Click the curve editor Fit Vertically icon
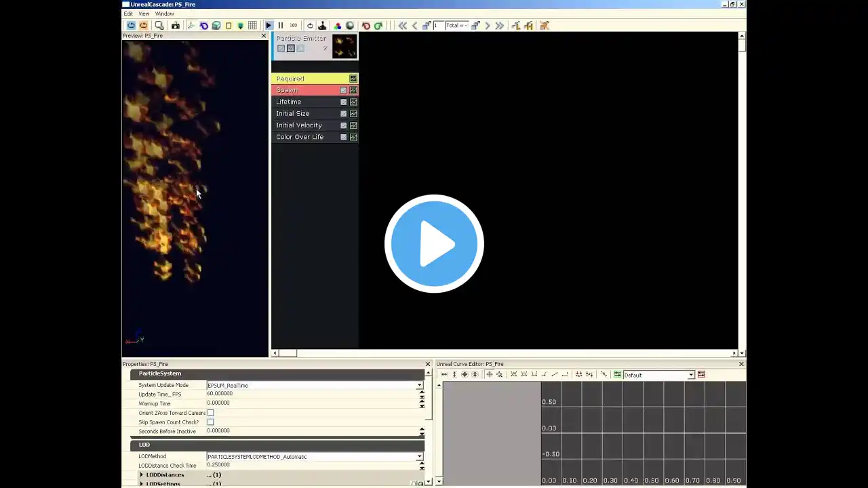The width and height of the screenshot is (868, 488). tap(454, 375)
